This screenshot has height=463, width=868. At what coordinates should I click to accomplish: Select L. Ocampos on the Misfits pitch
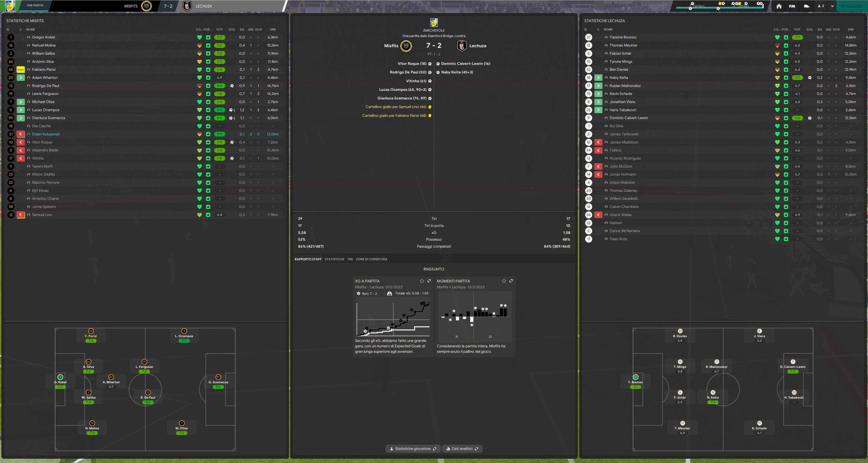pos(184,336)
